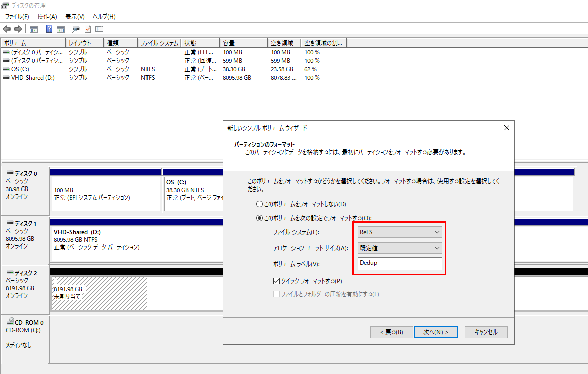Click the 正常 (ブート... status cell

click(200, 69)
